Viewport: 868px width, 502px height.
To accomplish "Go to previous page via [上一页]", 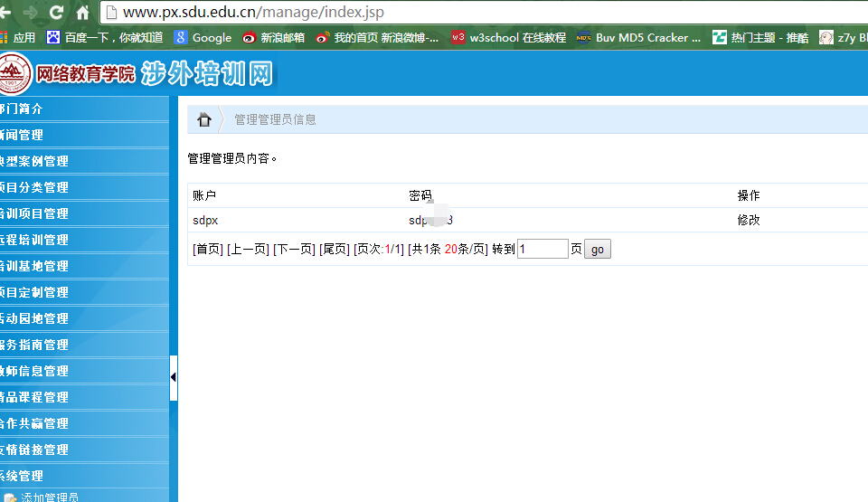I will point(248,250).
